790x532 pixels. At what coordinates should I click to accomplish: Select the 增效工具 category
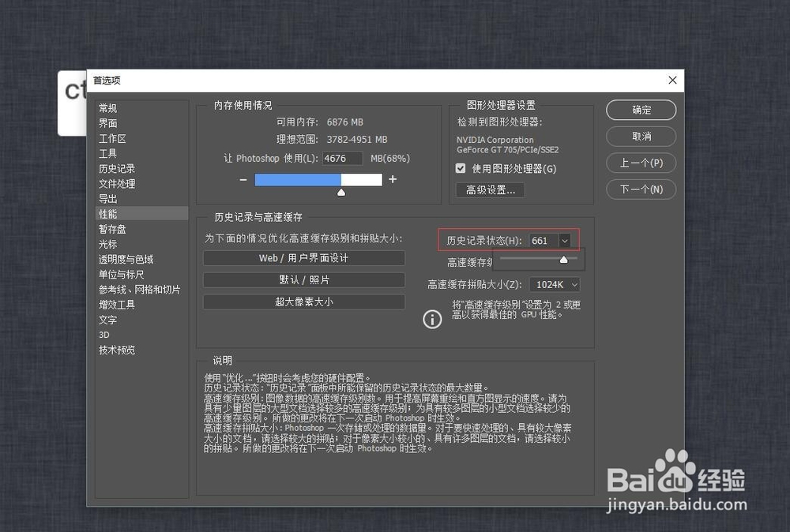(x=117, y=305)
